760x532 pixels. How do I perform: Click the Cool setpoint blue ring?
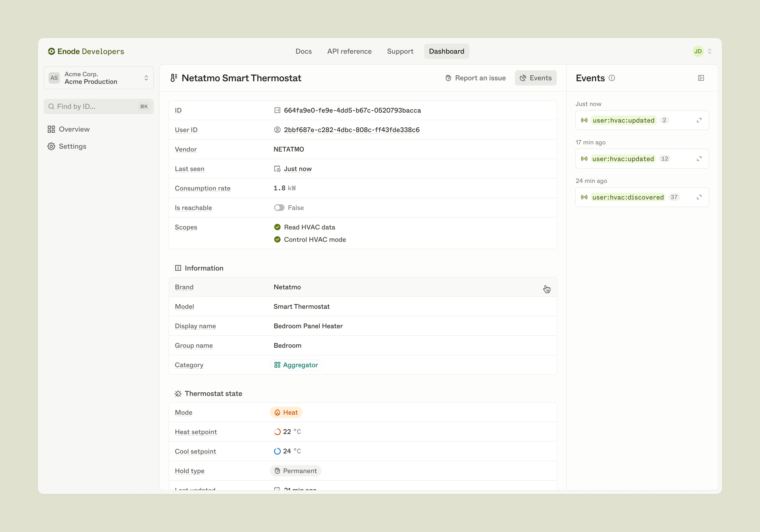coord(277,451)
